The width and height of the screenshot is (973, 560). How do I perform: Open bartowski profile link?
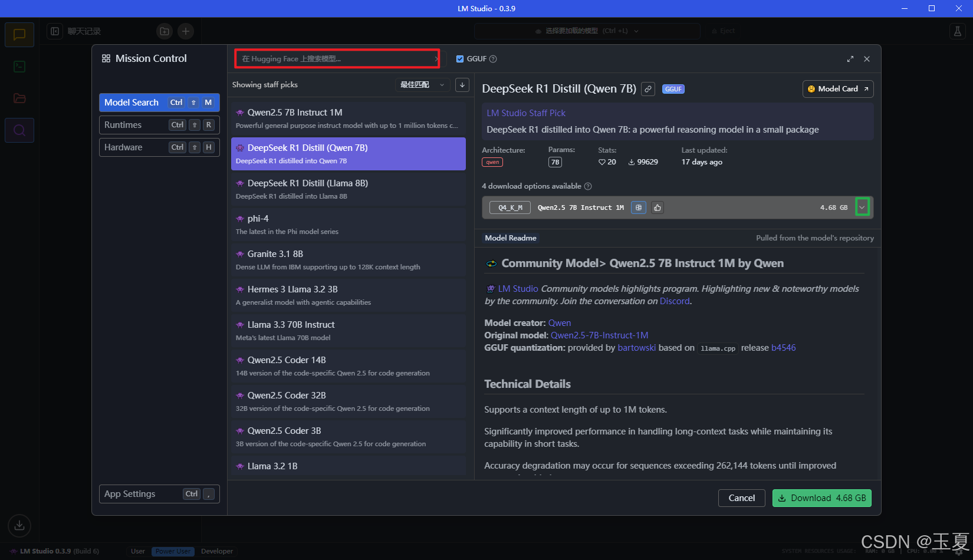[636, 348]
